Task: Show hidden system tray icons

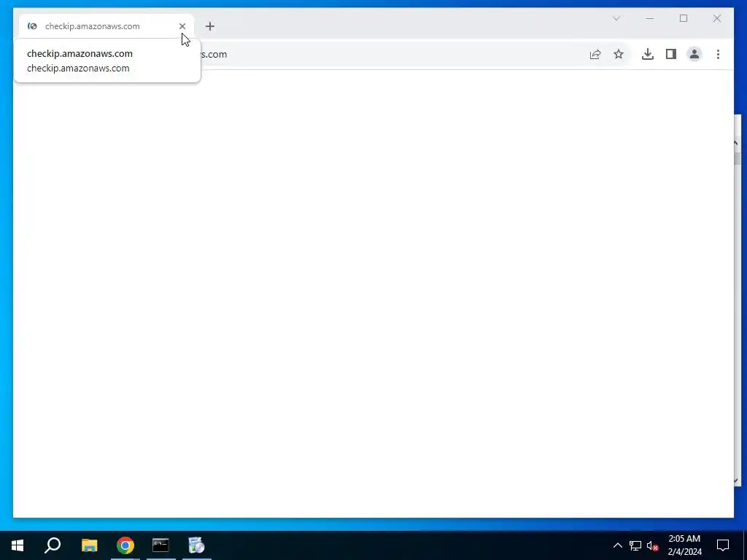Action: pyautogui.click(x=617, y=545)
